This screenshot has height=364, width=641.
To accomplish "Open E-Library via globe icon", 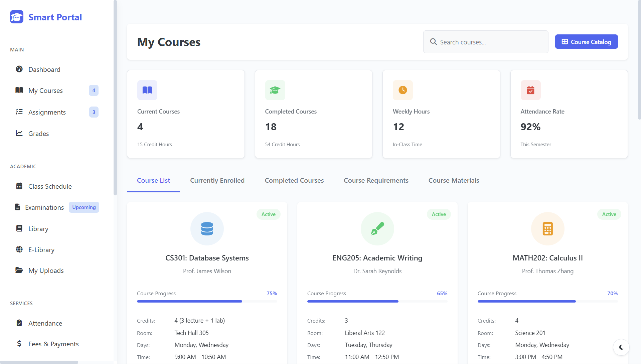I will [19, 249].
